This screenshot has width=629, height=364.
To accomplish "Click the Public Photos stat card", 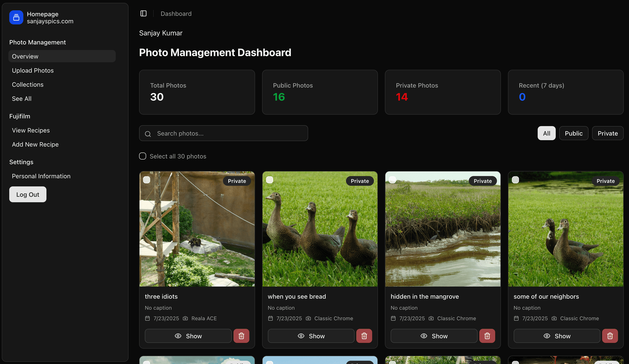I will click(x=320, y=92).
